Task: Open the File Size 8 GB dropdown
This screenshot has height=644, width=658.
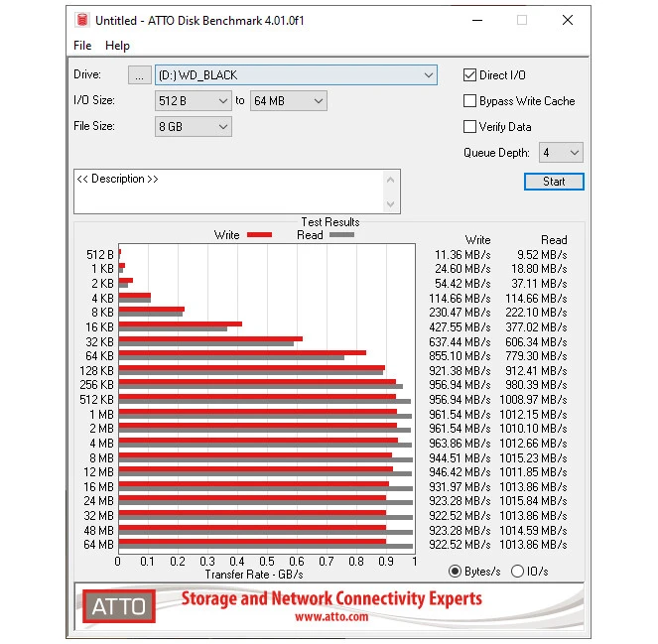Action: click(x=193, y=127)
